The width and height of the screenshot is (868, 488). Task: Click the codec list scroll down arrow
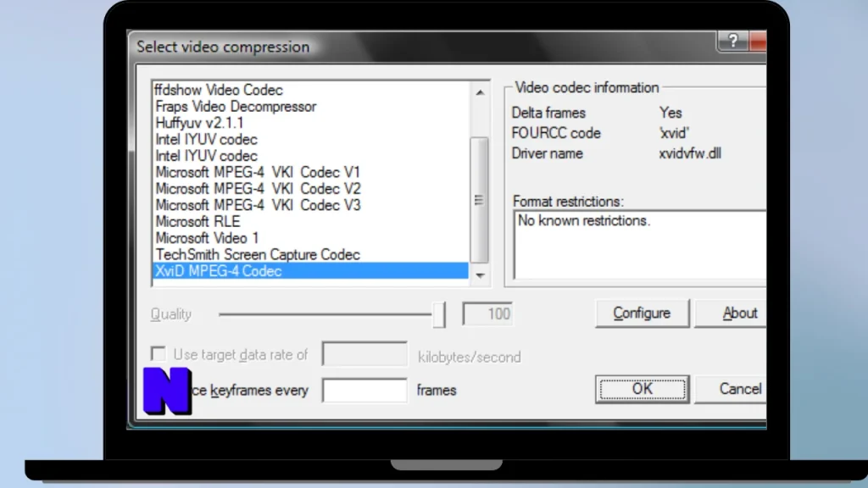click(480, 275)
